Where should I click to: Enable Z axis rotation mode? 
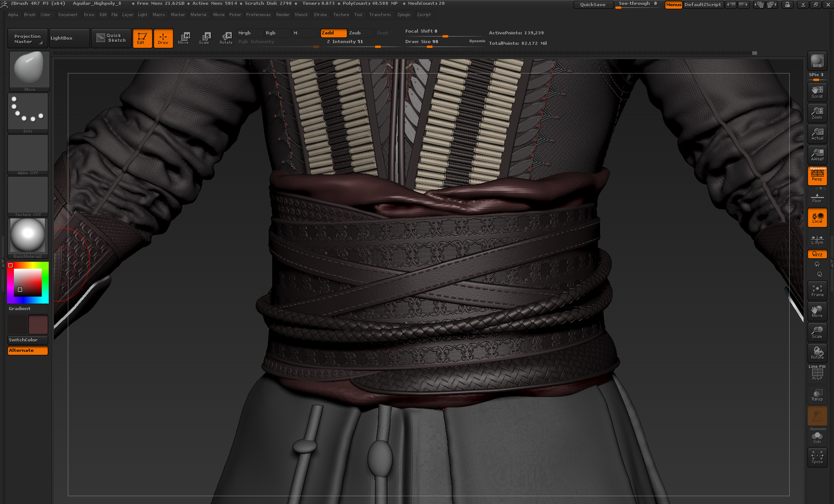819,274
